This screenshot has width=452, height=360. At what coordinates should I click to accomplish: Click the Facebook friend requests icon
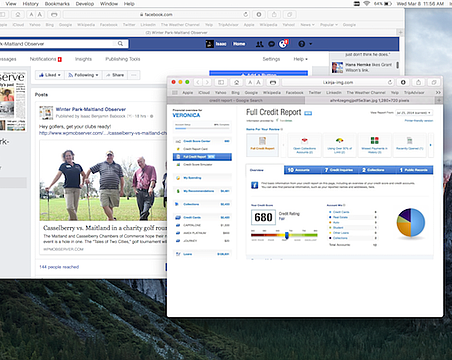(x=259, y=44)
